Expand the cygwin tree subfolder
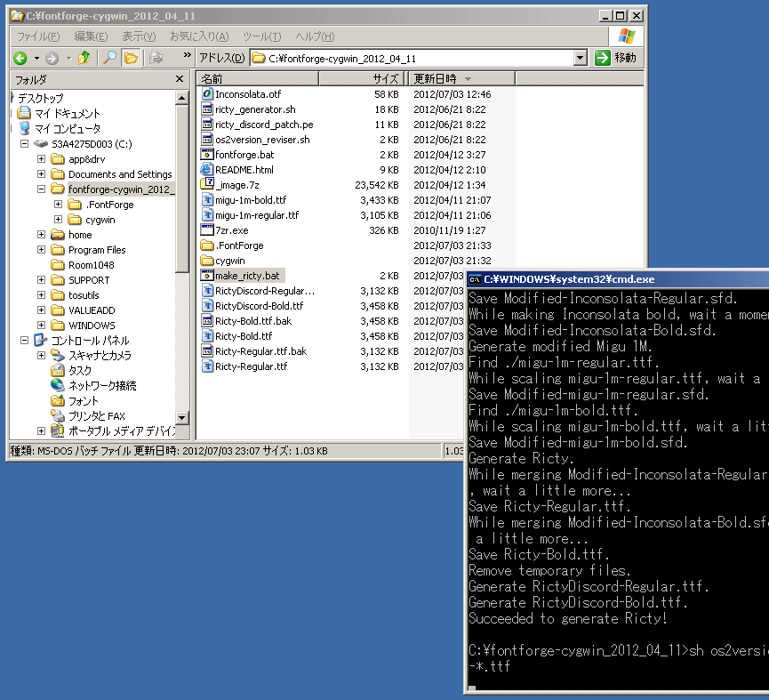This screenshot has height=700, width=769. (x=58, y=220)
